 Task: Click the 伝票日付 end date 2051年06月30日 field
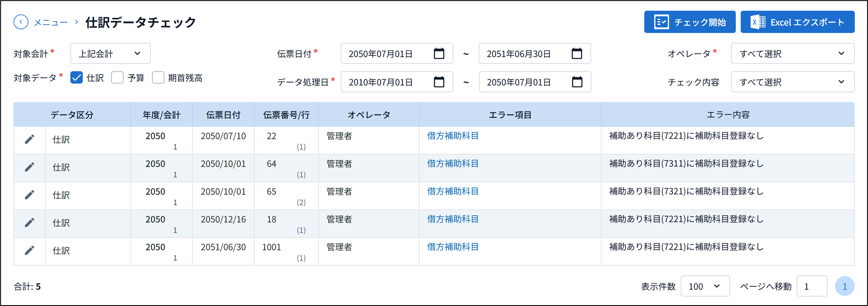[534, 54]
